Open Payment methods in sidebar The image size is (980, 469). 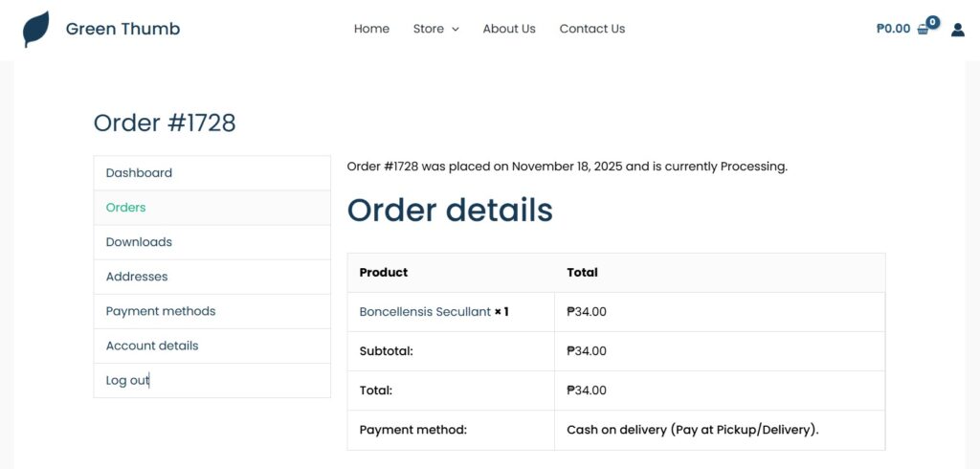point(160,311)
